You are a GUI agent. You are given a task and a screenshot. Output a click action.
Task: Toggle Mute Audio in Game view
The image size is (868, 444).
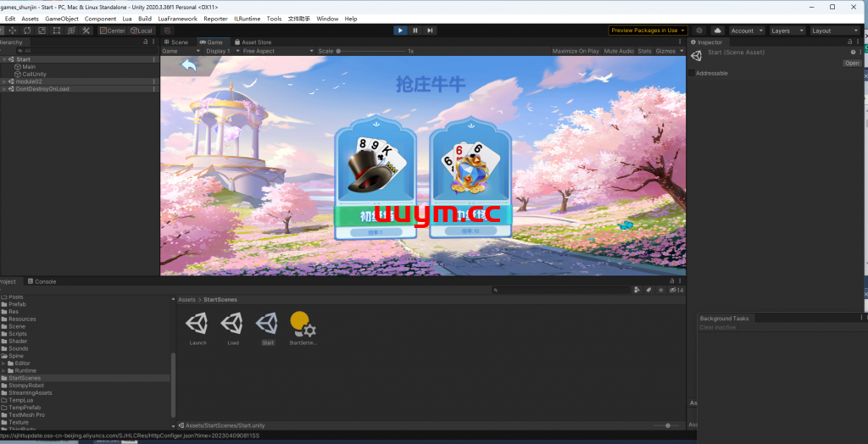click(619, 51)
